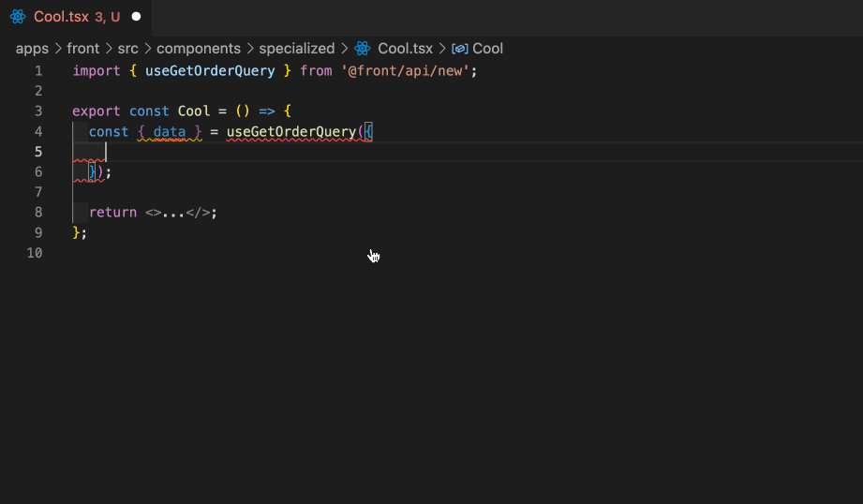Click the '=>' arrow on line 3
The image size is (863, 504).
(x=267, y=111)
